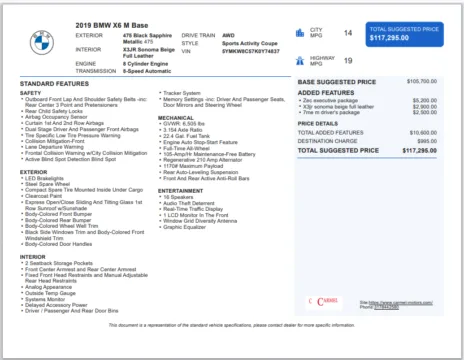Click 'Zec executive package' line
Image resolution: width=464 pixels, height=360 pixels.
click(330, 100)
